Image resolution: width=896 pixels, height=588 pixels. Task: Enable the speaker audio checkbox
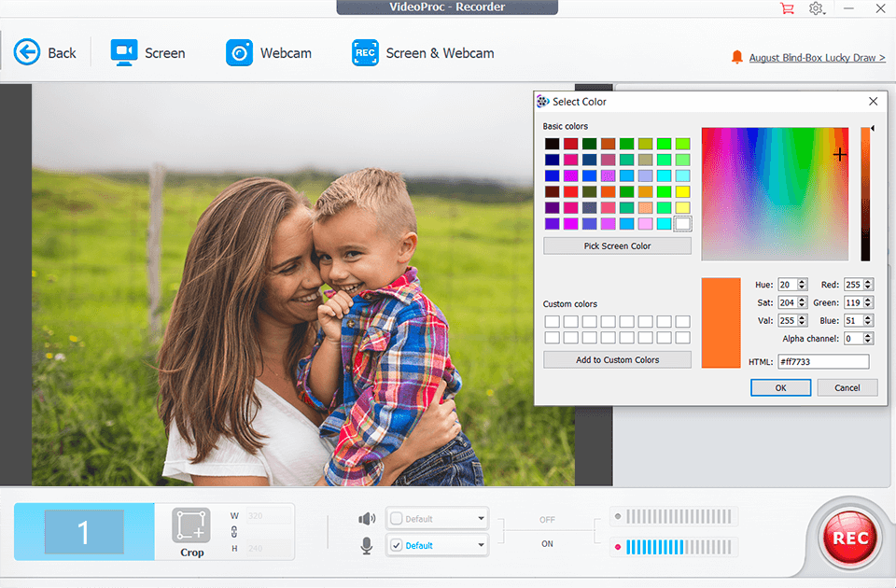point(396,519)
